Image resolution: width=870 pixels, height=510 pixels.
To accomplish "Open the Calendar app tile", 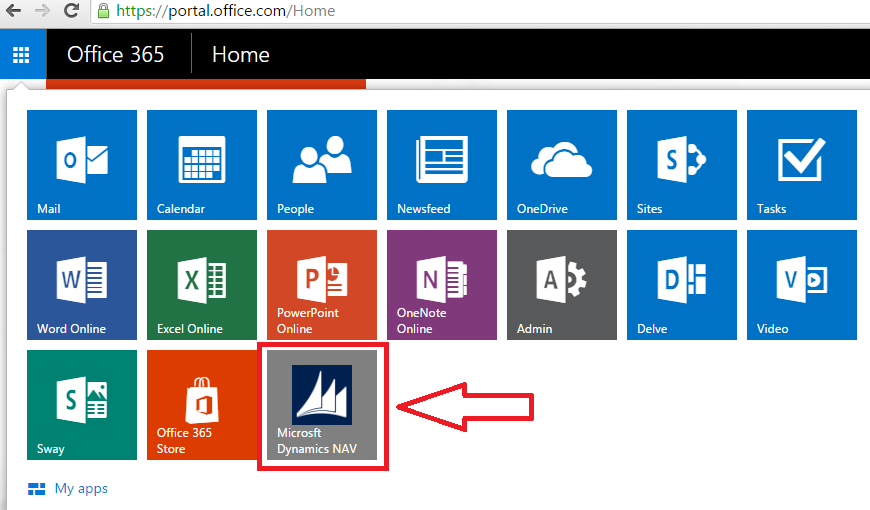I will [202, 165].
